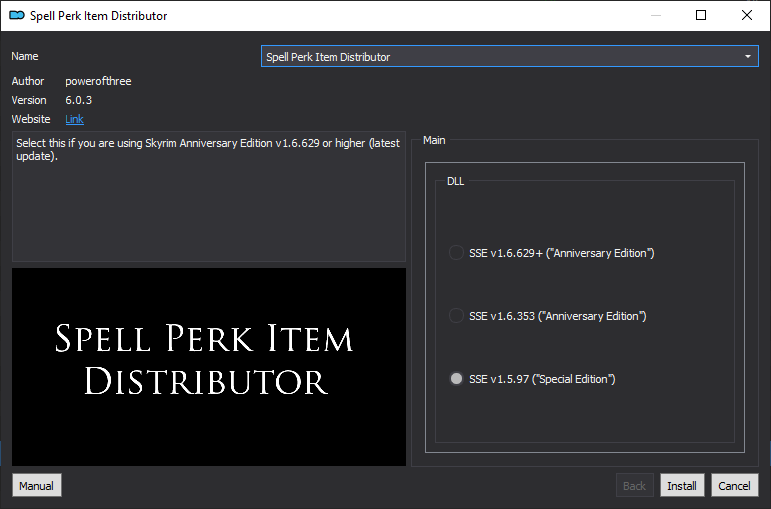Click the Install button
The height and width of the screenshot is (509, 771).
pyautogui.click(x=682, y=485)
